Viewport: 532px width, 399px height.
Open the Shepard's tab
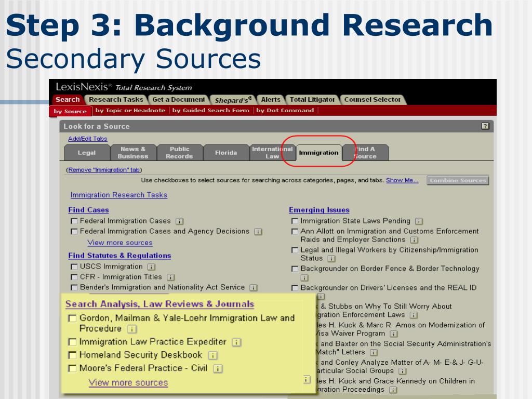click(233, 100)
